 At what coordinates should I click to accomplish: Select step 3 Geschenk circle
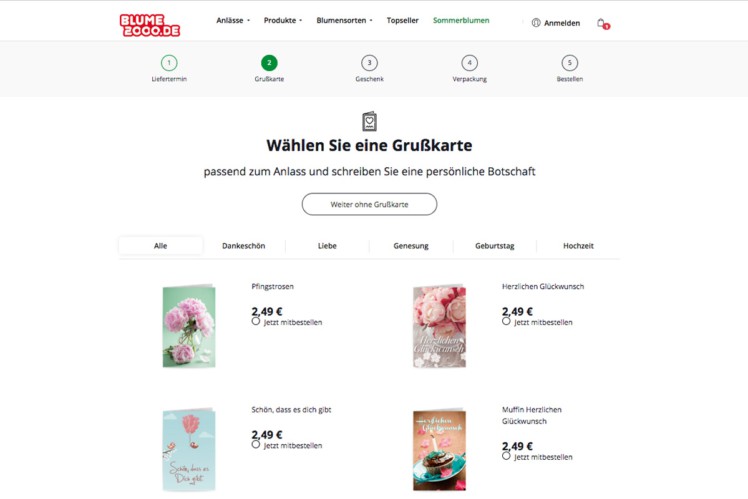tap(369, 63)
